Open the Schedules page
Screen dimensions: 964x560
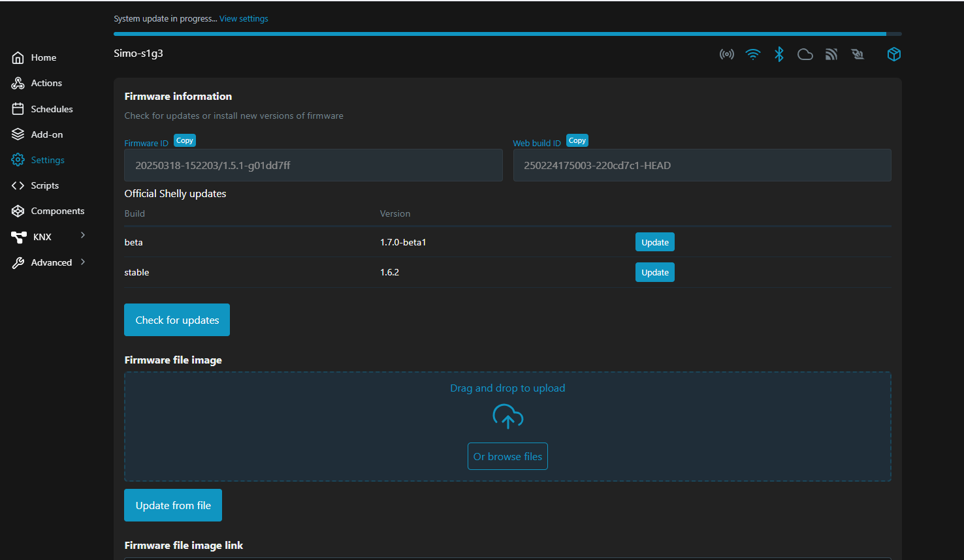(52, 109)
